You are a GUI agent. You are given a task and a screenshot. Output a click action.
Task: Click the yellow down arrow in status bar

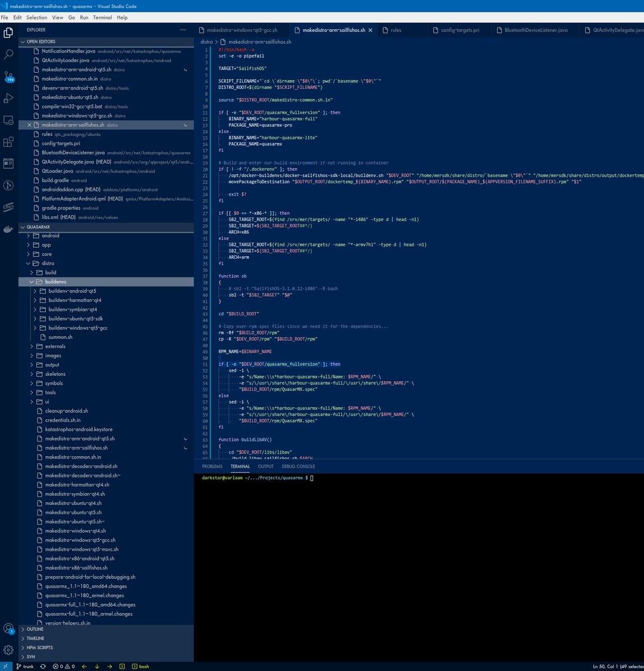pyautogui.click(x=97, y=667)
